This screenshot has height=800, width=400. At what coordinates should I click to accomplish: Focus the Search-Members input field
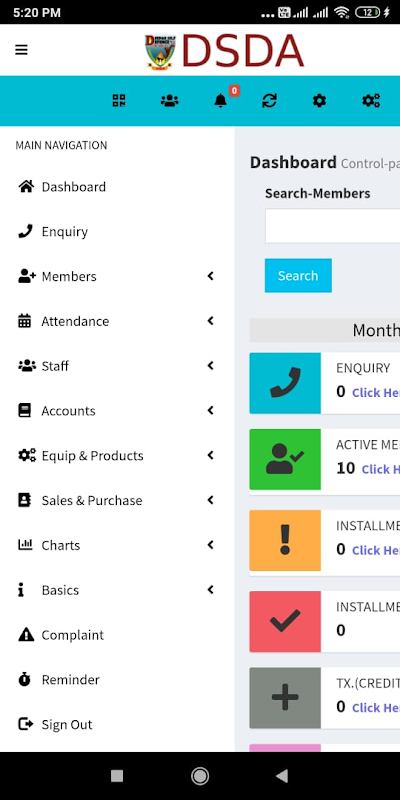[x=332, y=226]
